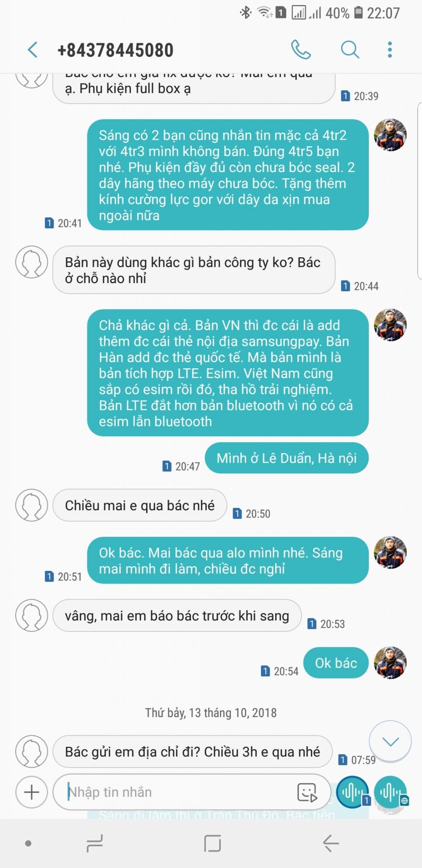Image resolution: width=422 pixels, height=868 pixels.
Task: Tap the Android navigation back button
Action: [x=331, y=843]
